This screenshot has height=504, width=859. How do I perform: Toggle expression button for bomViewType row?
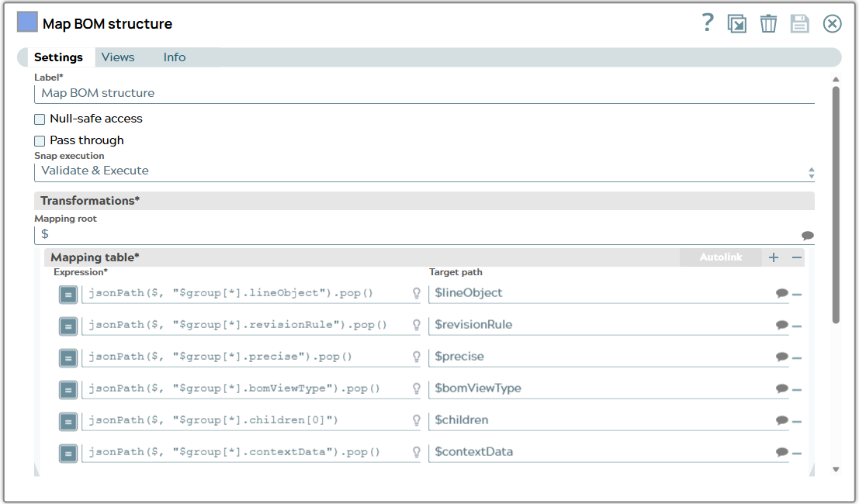click(x=68, y=389)
